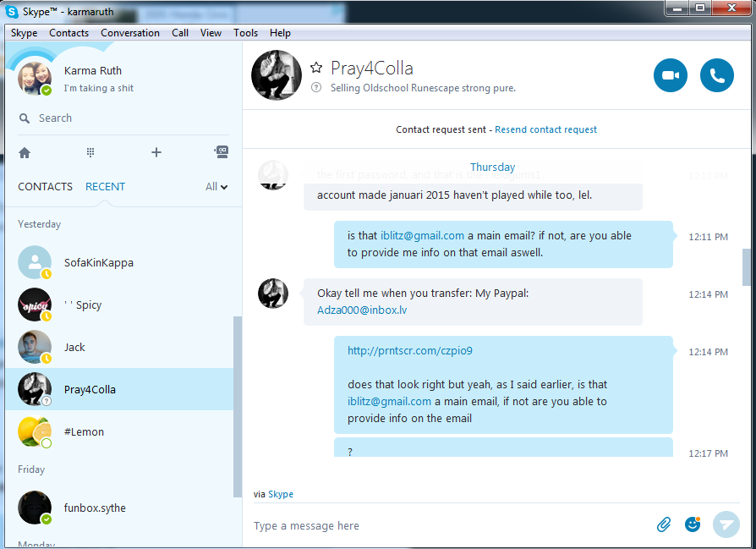Add Pray4Colla to favorites with the star
The image size is (756, 549).
(x=316, y=68)
